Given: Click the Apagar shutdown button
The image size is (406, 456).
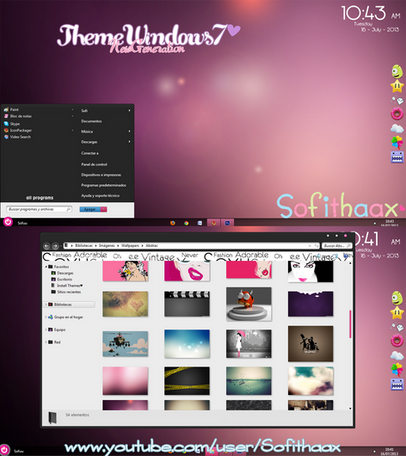Looking at the screenshot, I should pos(90,209).
